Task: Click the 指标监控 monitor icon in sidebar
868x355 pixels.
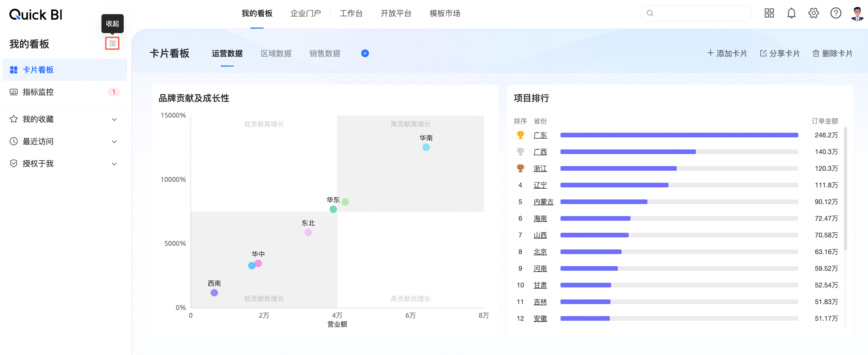Action: [x=14, y=92]
